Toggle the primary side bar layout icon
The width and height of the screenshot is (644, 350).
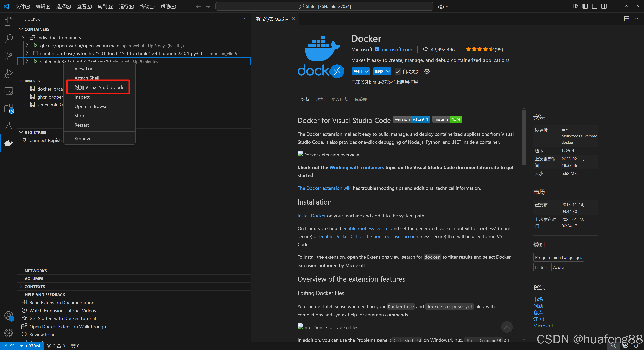(585, 6)
